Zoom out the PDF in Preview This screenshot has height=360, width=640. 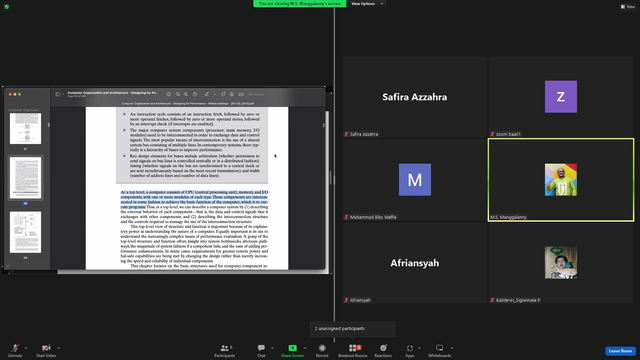(x=178, y=94)
